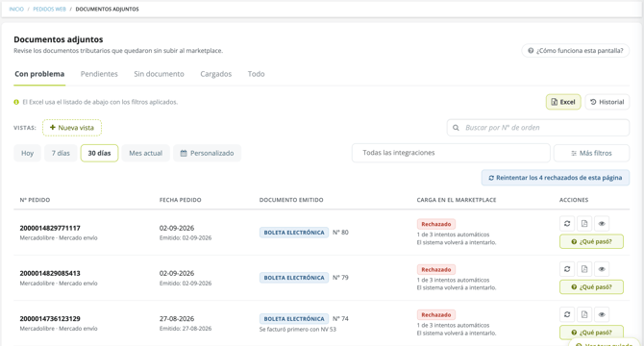644x346 pixels.
Task: Go to PEDIDOS WEB breadcrumb
Action: [x=49, y=9]
